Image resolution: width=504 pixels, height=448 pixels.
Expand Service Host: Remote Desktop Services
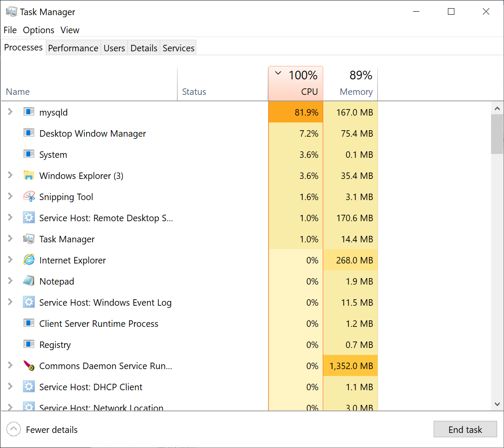pos(10,218)
